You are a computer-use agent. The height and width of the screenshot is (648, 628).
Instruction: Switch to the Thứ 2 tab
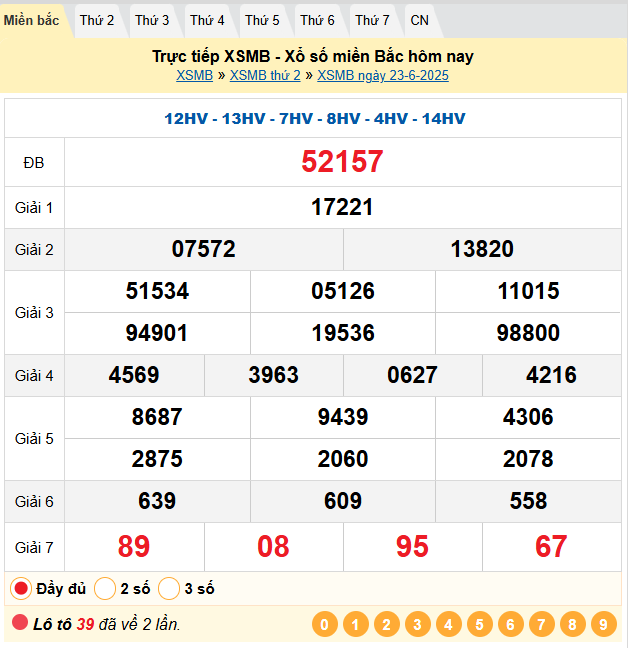pyautogui.click(x=97, y=20)
